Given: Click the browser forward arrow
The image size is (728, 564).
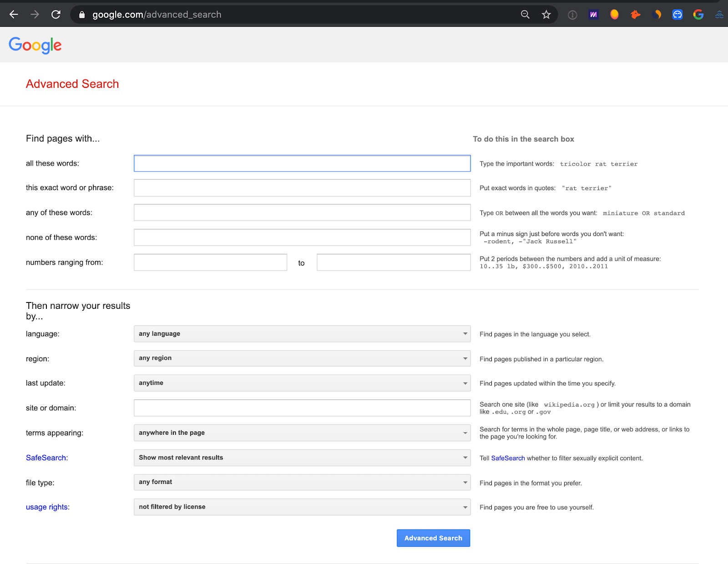Looking at the screenshot, I should 35,15.
